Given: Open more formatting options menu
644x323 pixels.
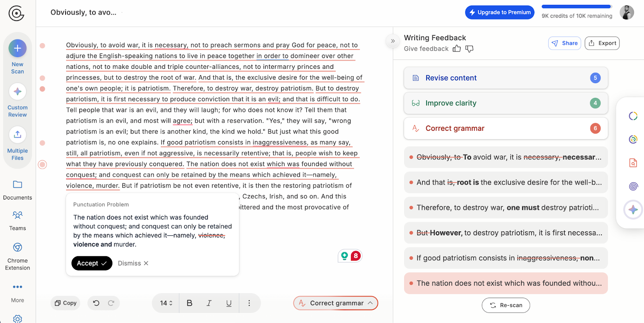Looking at the screenshot, I should tap(249, 303).
